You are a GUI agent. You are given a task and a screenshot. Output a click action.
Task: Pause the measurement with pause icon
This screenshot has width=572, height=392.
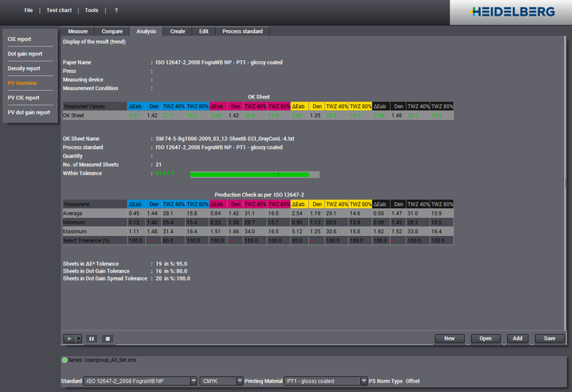92,338
